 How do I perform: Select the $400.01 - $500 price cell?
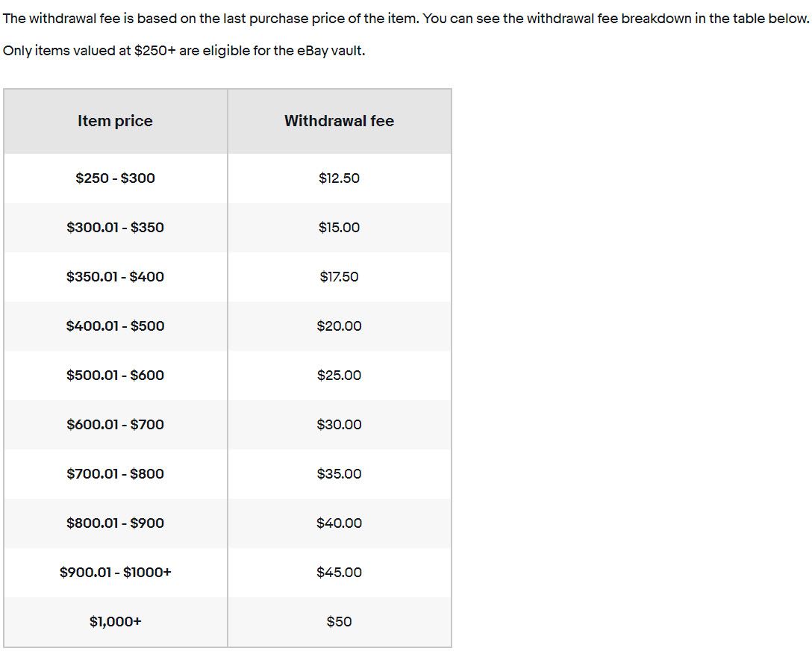tap(115, 326)
